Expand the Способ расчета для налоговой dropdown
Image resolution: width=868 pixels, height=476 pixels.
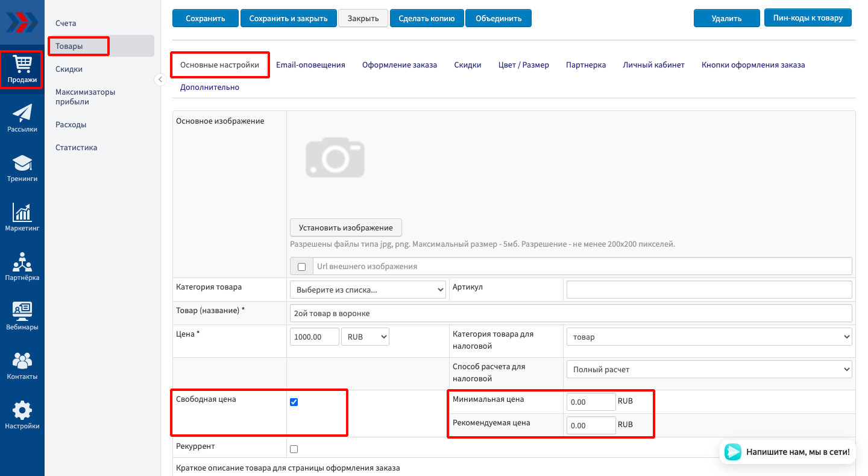(709, 369)
